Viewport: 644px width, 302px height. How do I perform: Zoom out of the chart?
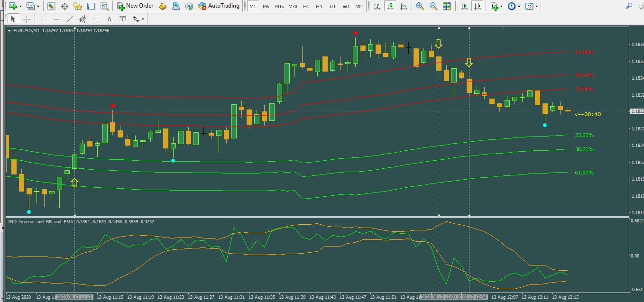tap(433, 6)
